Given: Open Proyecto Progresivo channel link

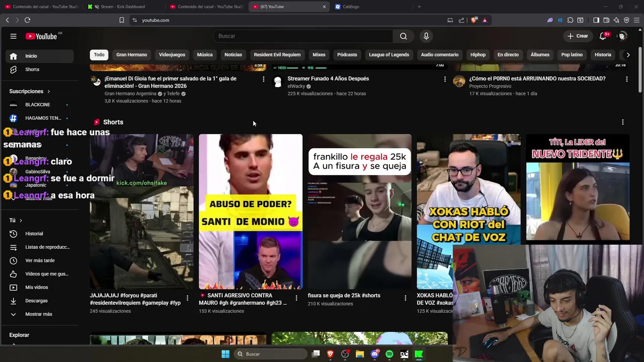Looking at the screenshot, I should pos(490,86).
